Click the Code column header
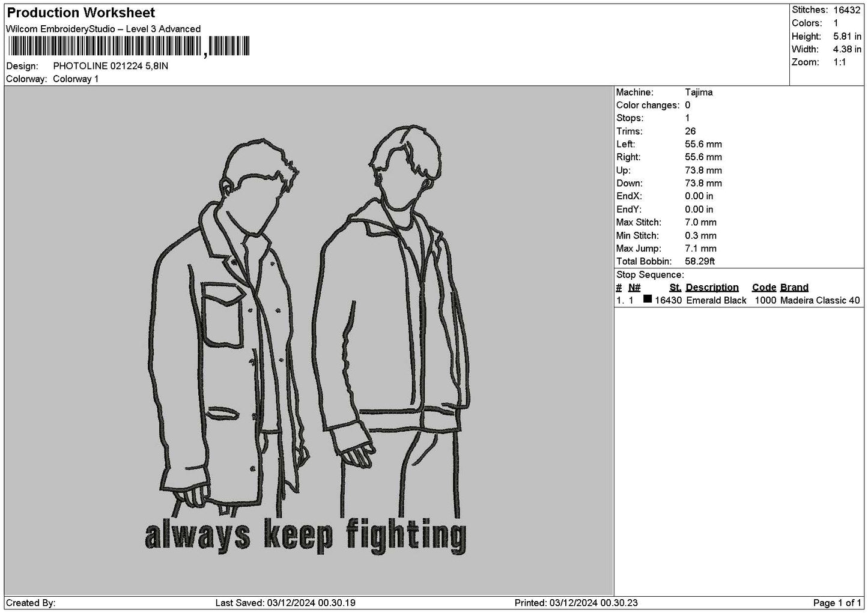868x613 pixels. point(764,288)
